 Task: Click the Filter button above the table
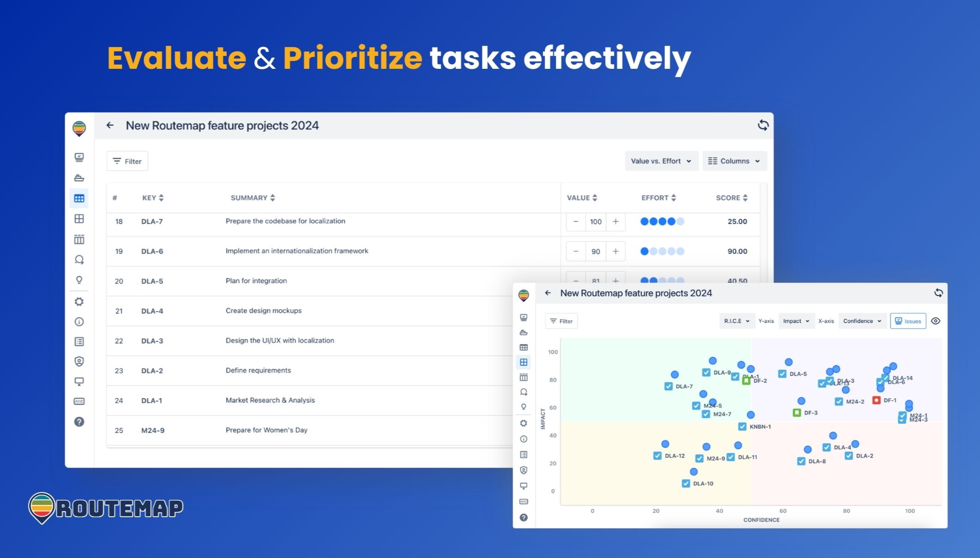pyautogui.click(x=127, y=161)
